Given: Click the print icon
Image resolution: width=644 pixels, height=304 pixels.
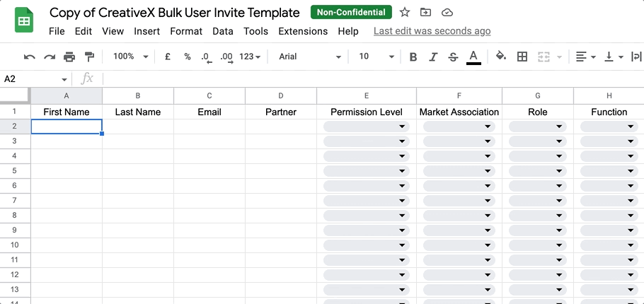Looking at the screenshot, I should [69, 57].
